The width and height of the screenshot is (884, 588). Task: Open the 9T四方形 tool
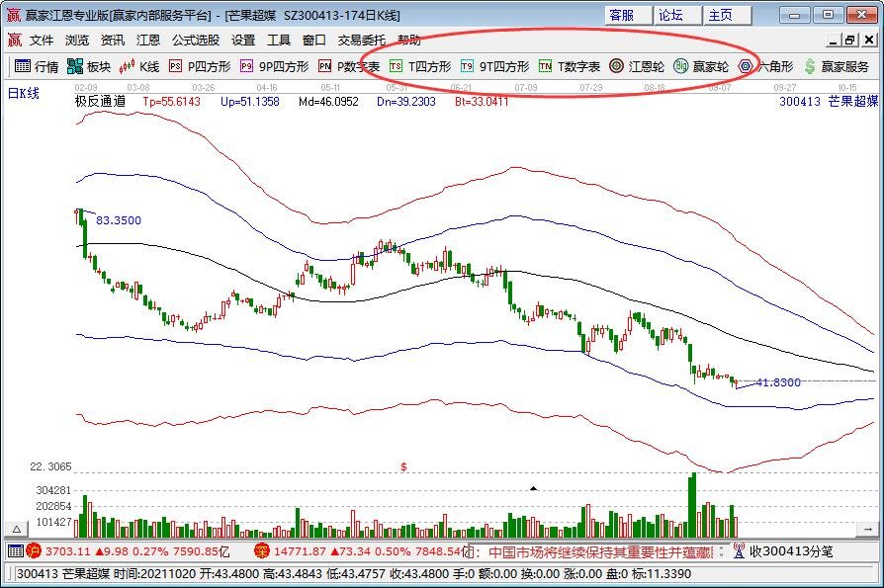(x=495, y=66)
